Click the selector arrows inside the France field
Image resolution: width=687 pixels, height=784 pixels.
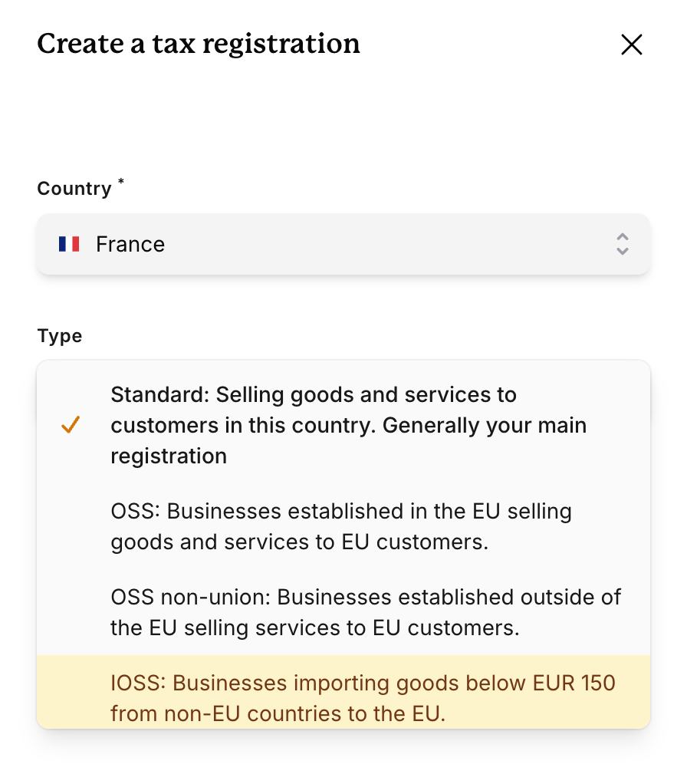click(x=623, y=243)
